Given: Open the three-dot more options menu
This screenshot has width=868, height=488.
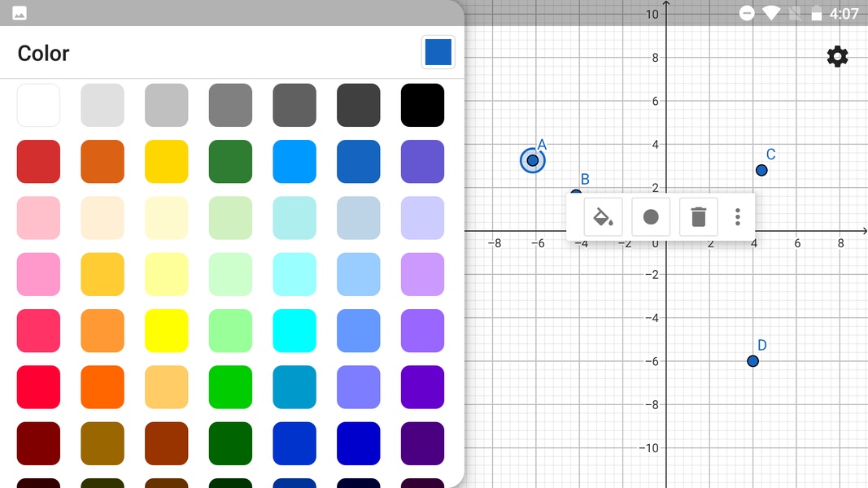Looking at the screenshot, I should click(x=737, y=217).
